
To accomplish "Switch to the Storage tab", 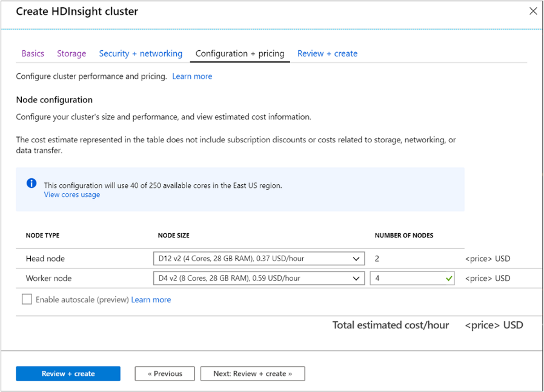I will (71, 53).
